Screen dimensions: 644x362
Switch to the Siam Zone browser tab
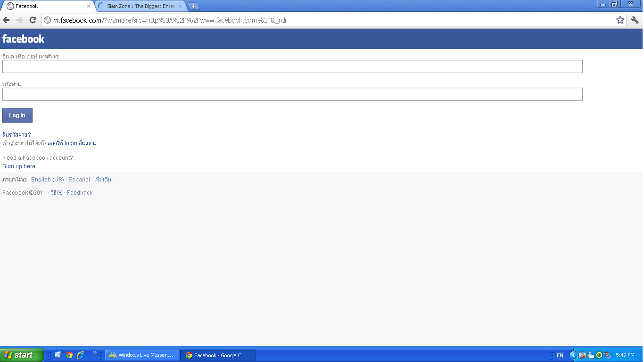click(x=140, y=6)
